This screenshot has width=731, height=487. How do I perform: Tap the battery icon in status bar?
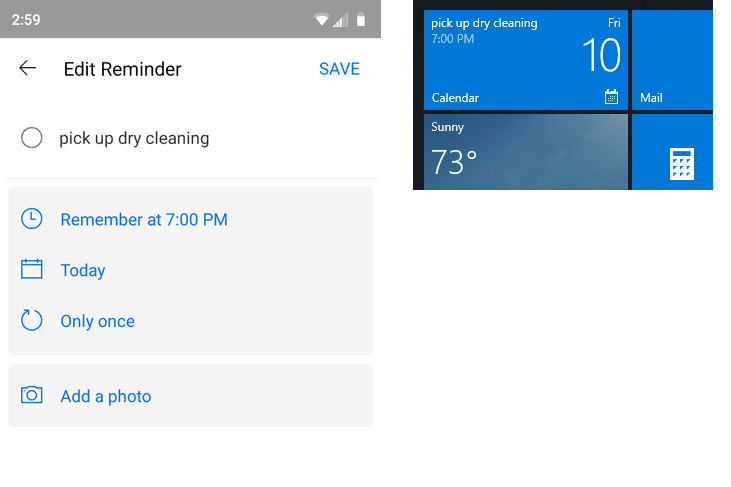click(361, 20)
